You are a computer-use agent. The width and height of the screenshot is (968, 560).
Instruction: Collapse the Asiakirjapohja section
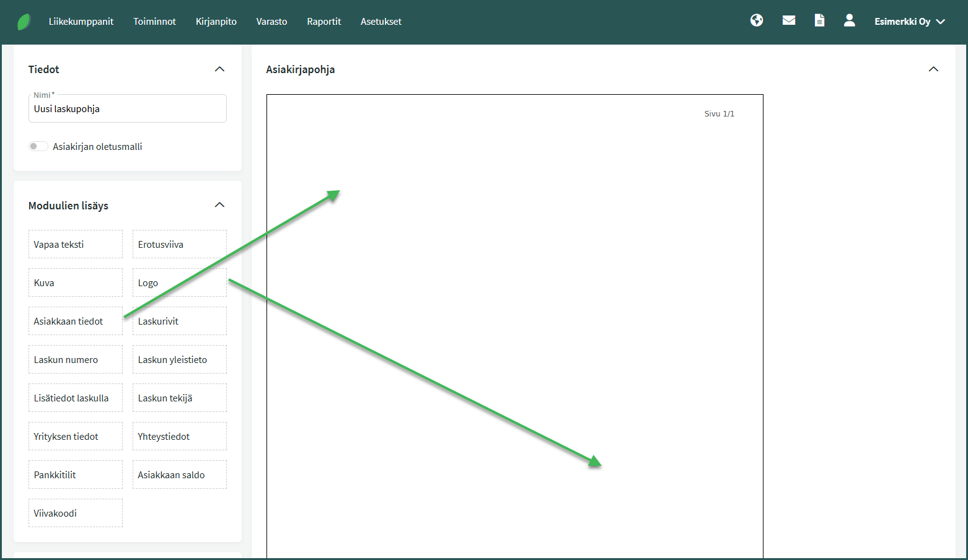point(933,69)
